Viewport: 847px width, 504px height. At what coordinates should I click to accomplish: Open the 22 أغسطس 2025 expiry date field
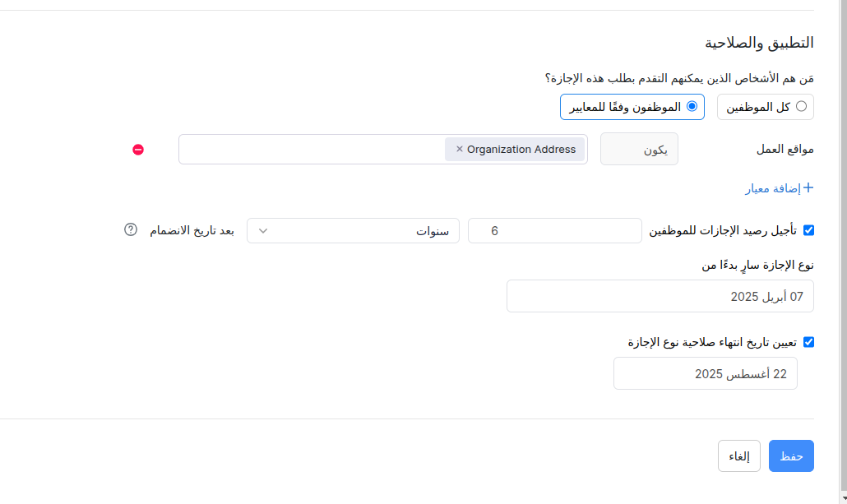[705, 373]
